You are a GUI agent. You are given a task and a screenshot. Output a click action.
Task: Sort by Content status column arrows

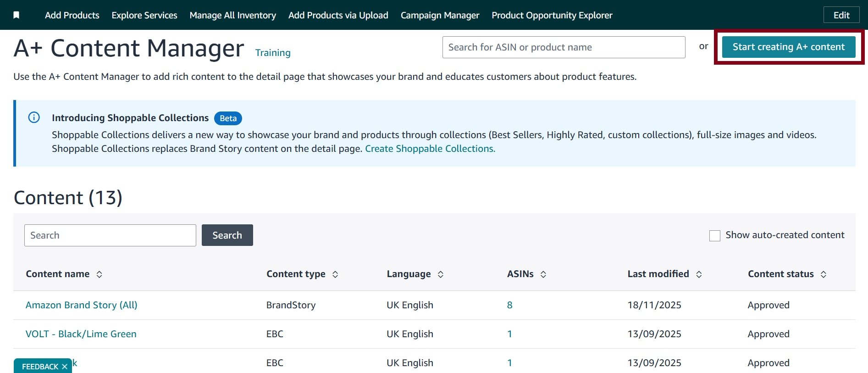click(x=824, y=274)
